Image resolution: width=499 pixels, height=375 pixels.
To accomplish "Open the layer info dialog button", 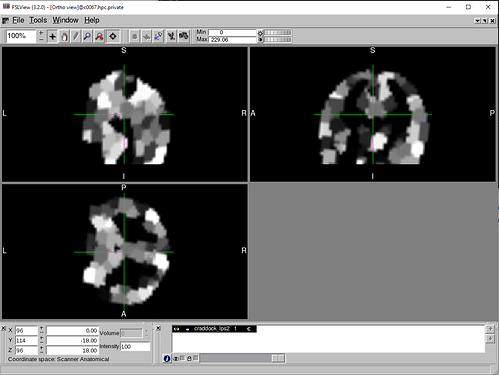I will pyautogui.click(x=167, y=359).
